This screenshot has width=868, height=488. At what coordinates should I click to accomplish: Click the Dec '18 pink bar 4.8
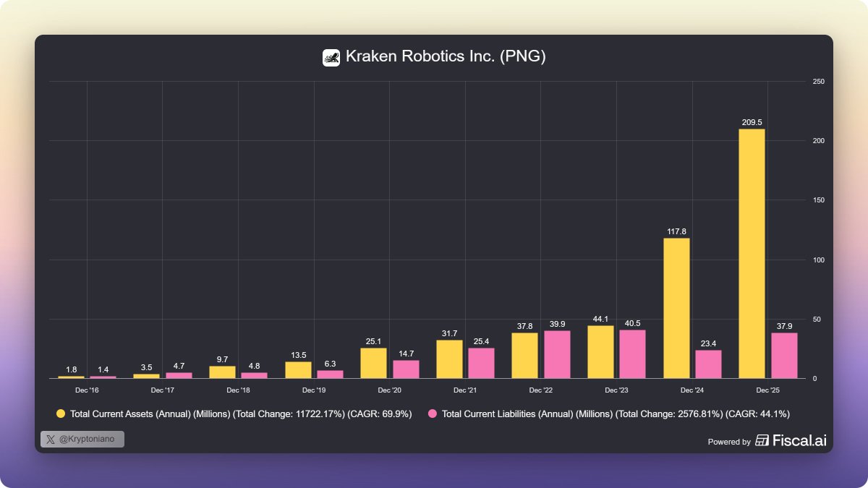254,375
